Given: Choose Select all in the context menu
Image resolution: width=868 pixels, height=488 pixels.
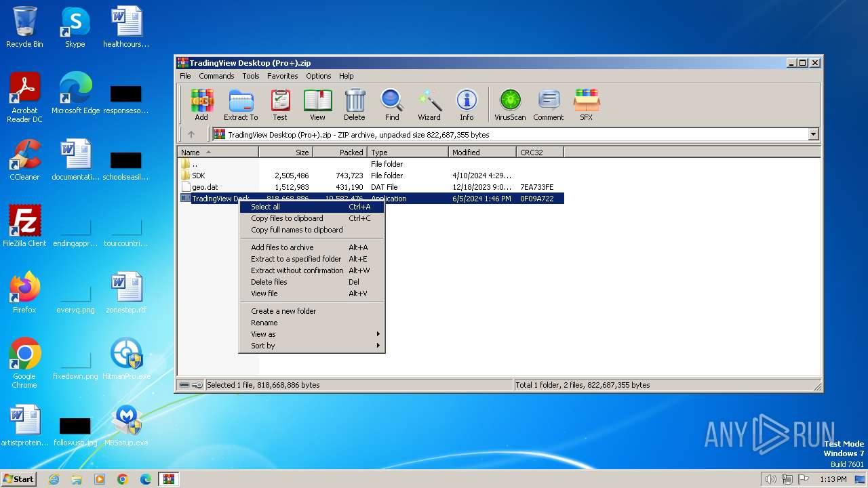Looking at the screenshot, I should coord(312,207).
